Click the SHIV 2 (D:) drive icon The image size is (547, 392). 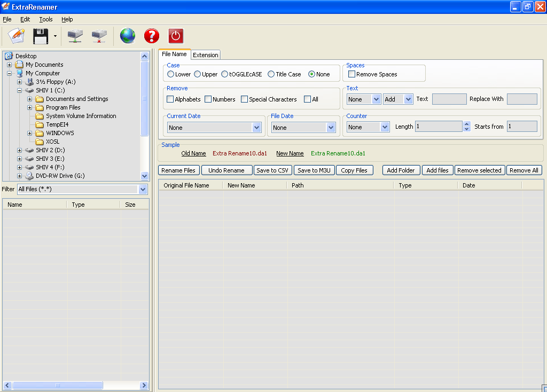point(29,150)
